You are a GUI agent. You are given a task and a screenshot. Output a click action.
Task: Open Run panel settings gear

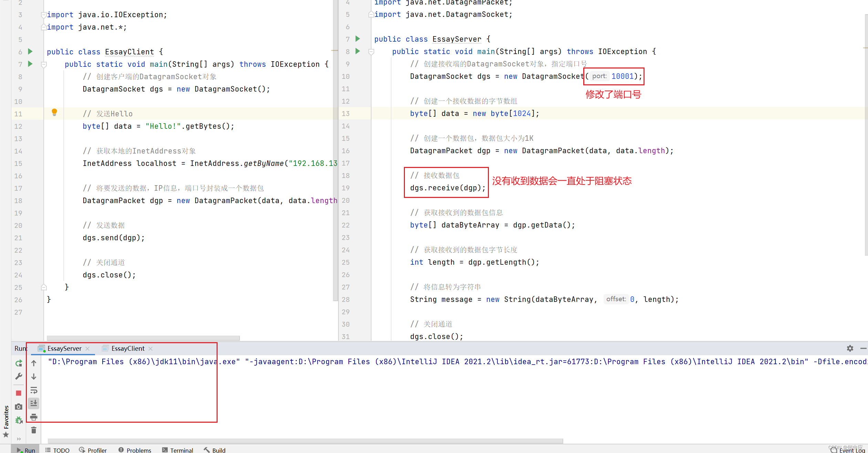(x=850, y=348)
